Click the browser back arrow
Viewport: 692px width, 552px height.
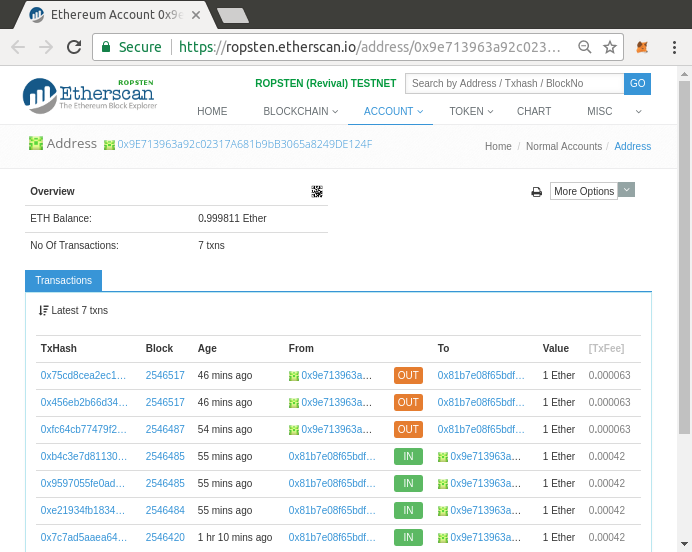click(18, 47)
